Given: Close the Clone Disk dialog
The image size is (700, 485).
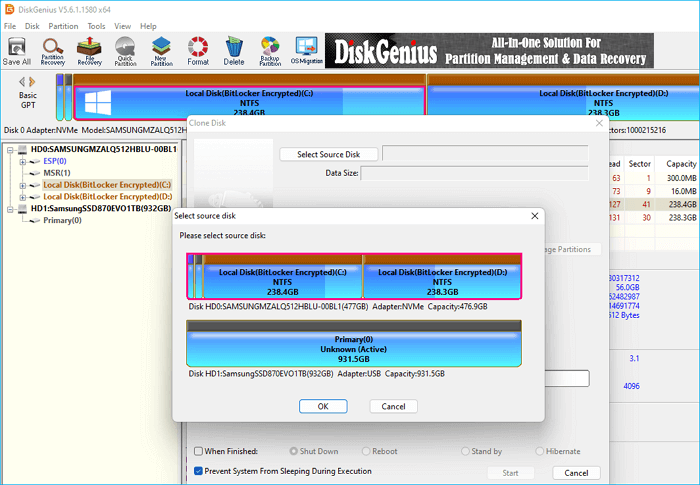Looking at the screenshot, I should 599,123.
